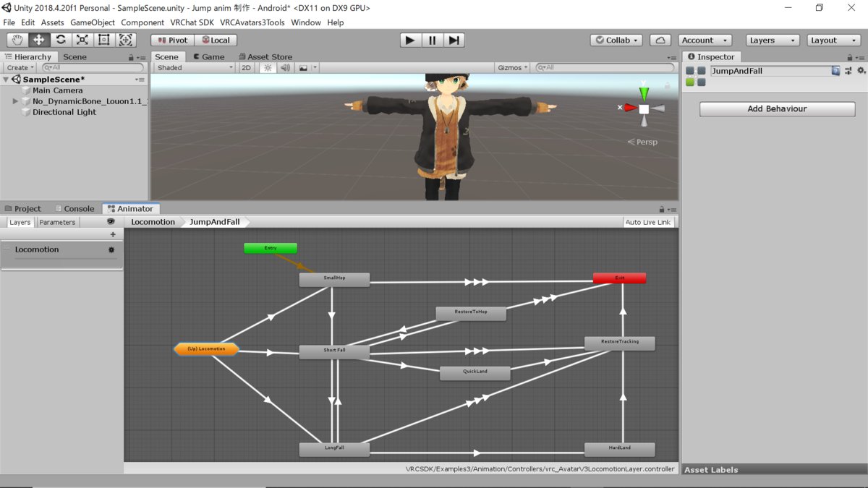Select the HardLand state
Image resolution: width=868 pixels, height=488 pixels.
tap(620, 449)
